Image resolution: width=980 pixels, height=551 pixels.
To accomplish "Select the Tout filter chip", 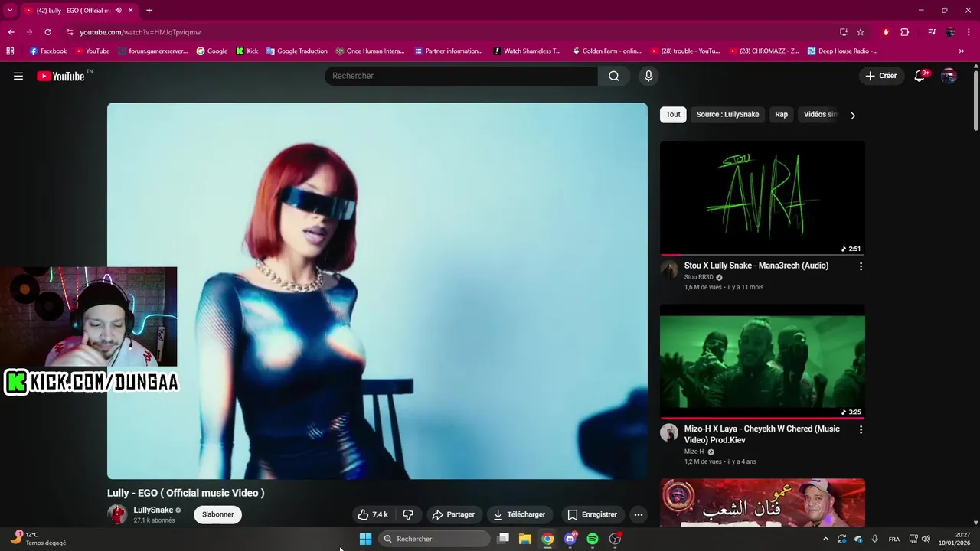I will point(673,115).
